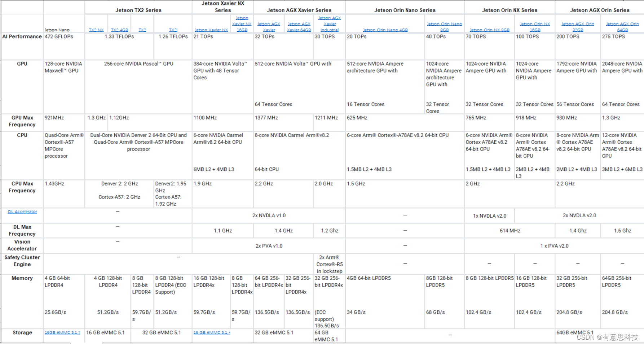Select the 21 TOPs cell
The width and height of the screenshot is (644, 344).
pyautogui.click(x=203, y=36)
